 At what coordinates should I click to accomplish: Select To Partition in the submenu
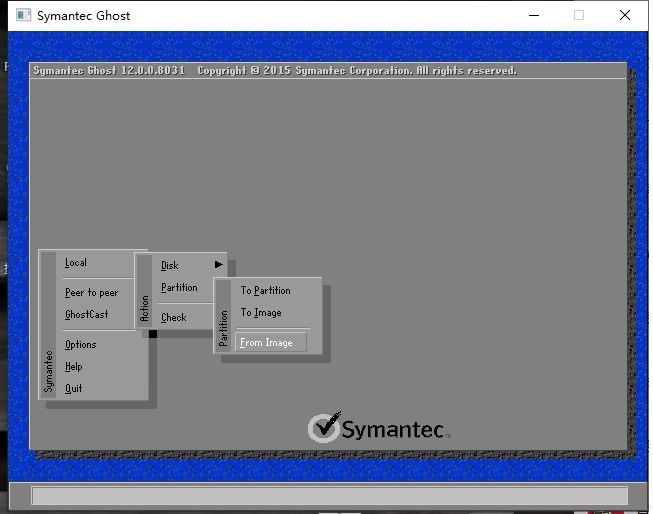pos(265,291)
